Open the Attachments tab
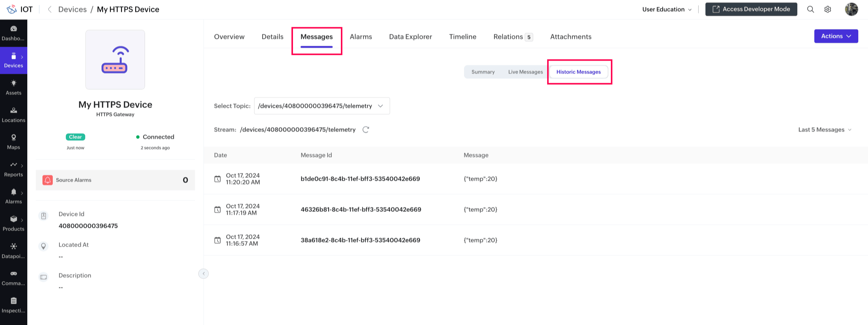This screenshot has width=868, height=325. [570, 37]
